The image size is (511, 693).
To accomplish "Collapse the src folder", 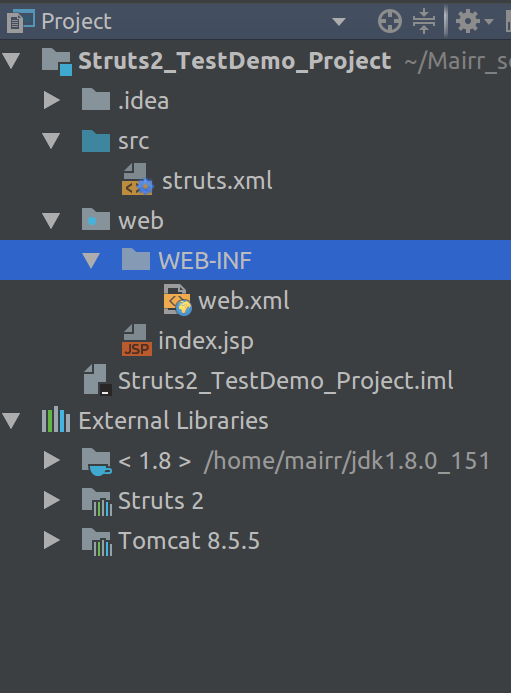I will pyautogui.click(x=51, y=141).
